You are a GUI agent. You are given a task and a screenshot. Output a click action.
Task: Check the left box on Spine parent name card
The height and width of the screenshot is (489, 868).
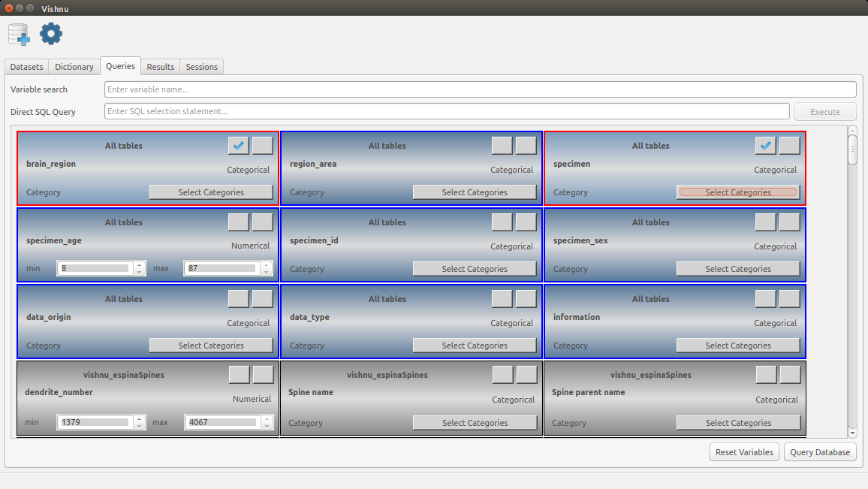(x=766, y=375)
